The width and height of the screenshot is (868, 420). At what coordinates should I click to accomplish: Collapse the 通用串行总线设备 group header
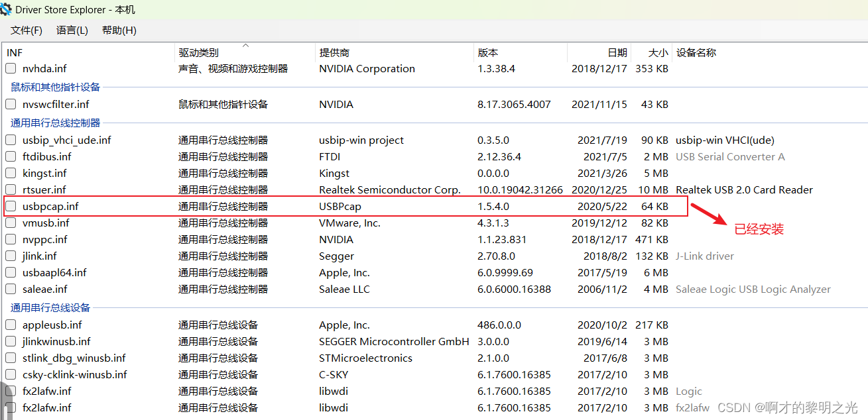[50, 307]
